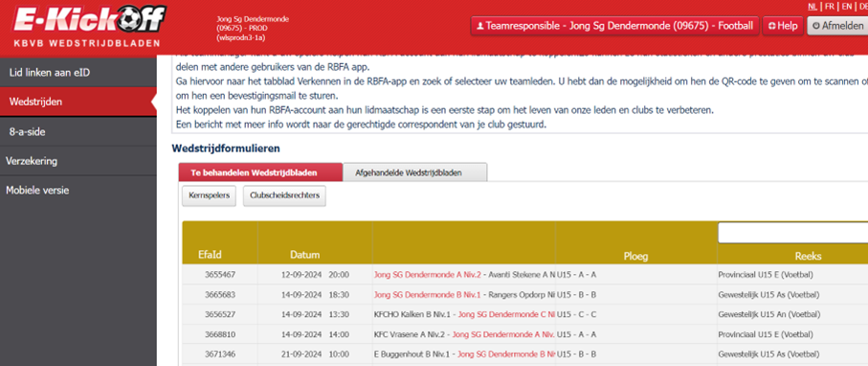This screenshot has width=868, height=366.
Task: Open 8-a-side sidebar item
Action: pyautogui.click(x=78, y=132)
